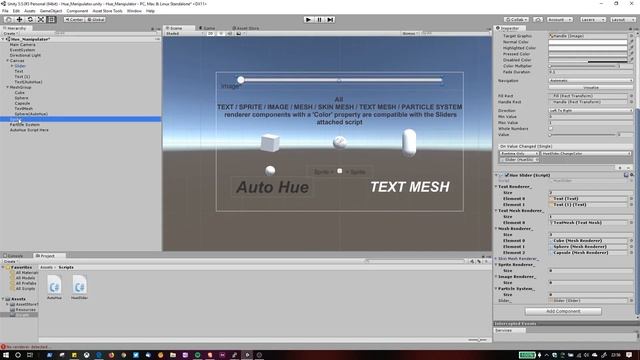
Task: Toggle scene audio button
Action: [x=230, y=33]
